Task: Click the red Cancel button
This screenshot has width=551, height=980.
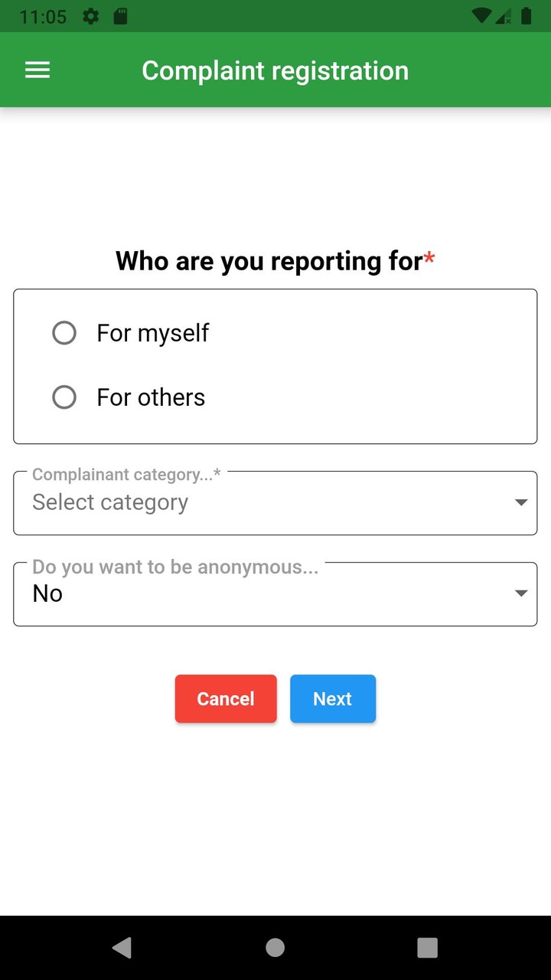Action: [x=226, y=699]
